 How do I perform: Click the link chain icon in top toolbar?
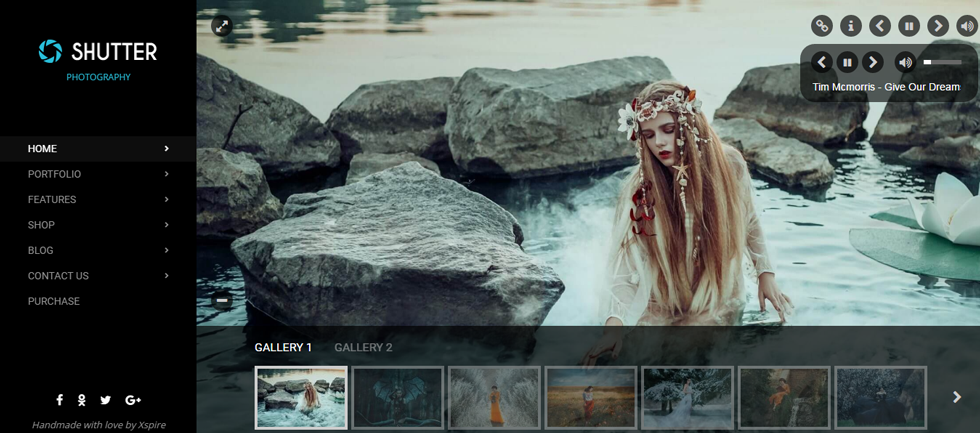click(x=822, y=26)
